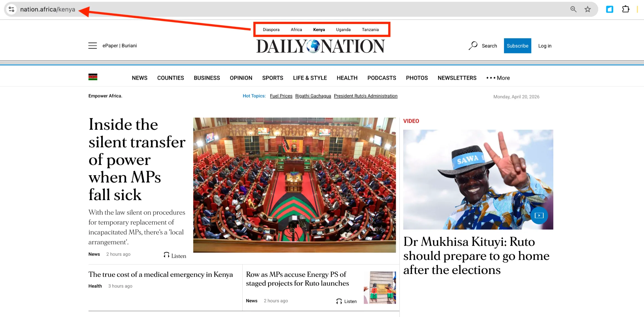Go to the PODCASTS section
644x317 pixels.
coord(382,78)
